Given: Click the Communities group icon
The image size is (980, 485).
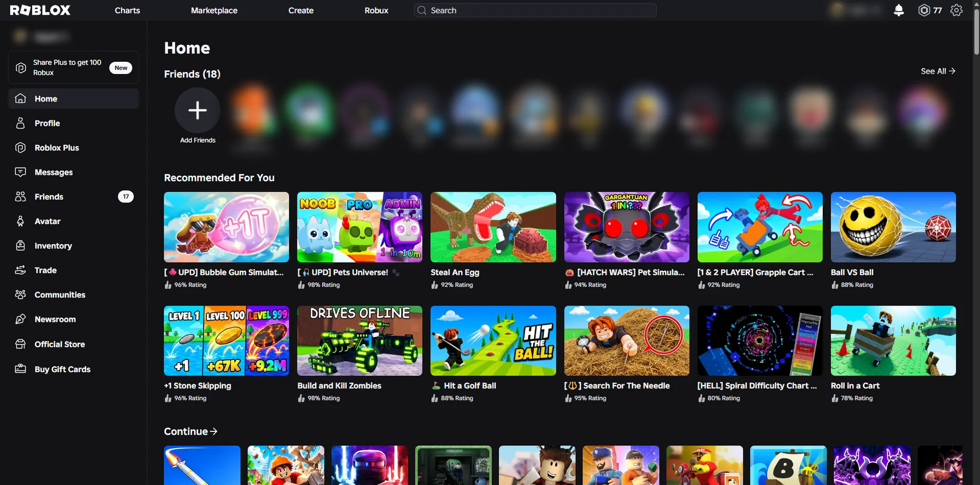Looking at the screenshot, I should (20, 294).
